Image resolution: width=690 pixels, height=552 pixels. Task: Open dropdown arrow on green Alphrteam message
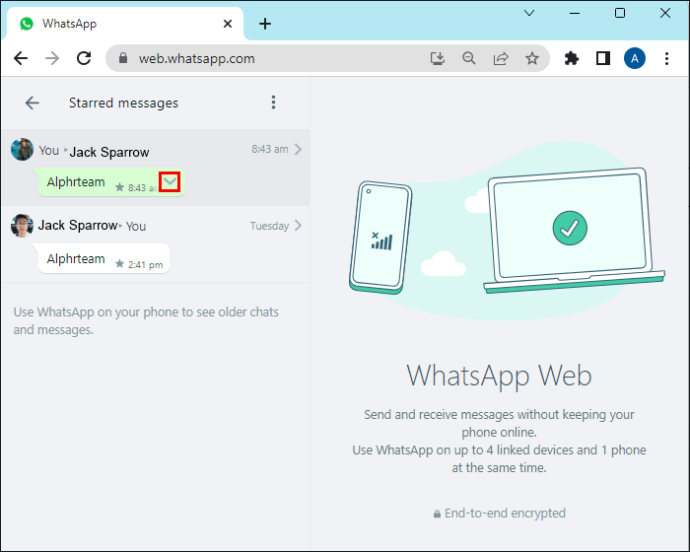pos(170,182)
